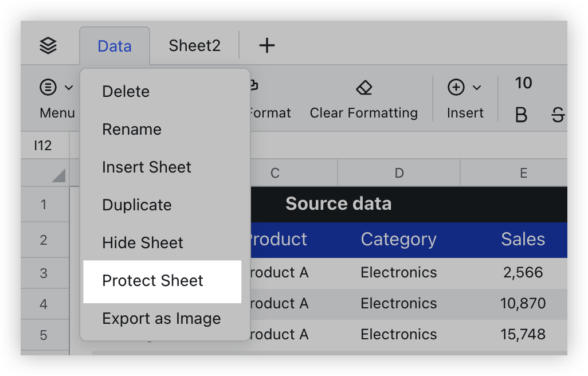Image resolution: width=588 pixels, height=376 pixels.
Task: Switch to the Sheet2 tab
Action: tap(194, 45)
